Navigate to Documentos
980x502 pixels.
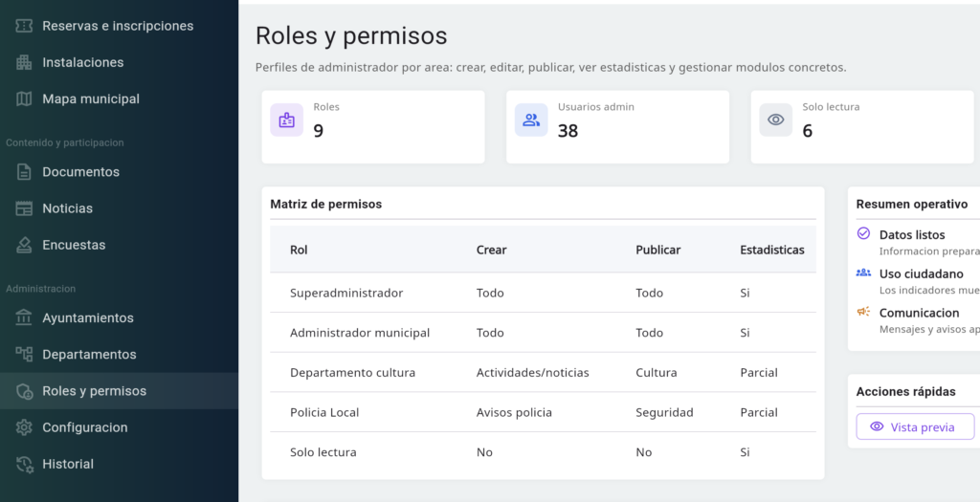[x=119, y=172]
